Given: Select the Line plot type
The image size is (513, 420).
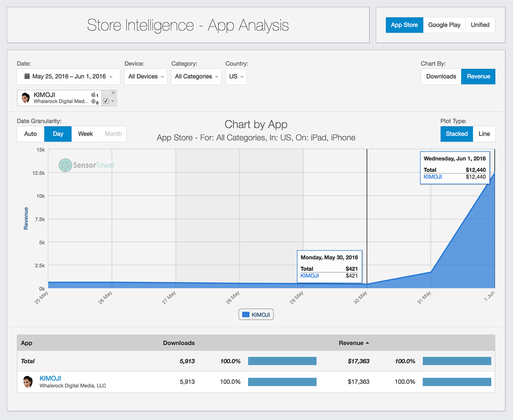Looking at the screenshot, I should tap(484, 134).
